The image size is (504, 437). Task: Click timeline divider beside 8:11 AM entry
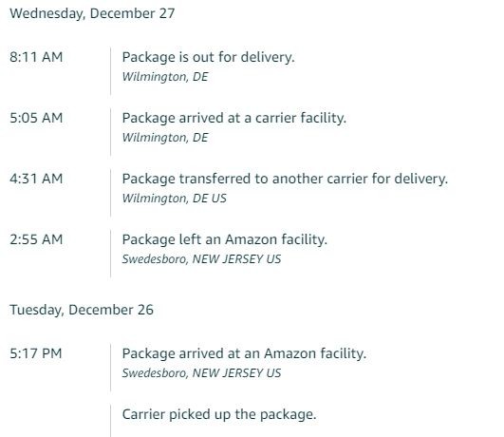point(110,71)
